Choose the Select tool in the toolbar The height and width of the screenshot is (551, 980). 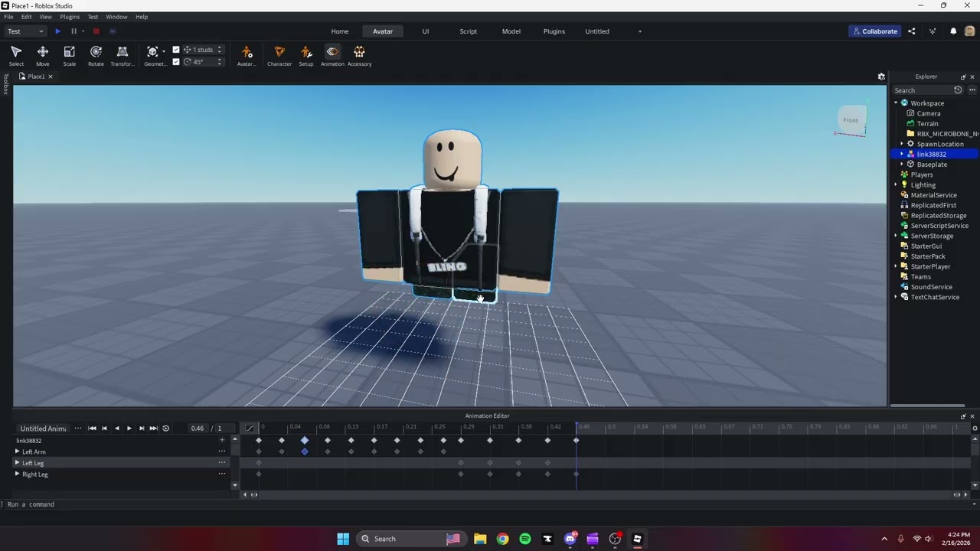[16, 56]
